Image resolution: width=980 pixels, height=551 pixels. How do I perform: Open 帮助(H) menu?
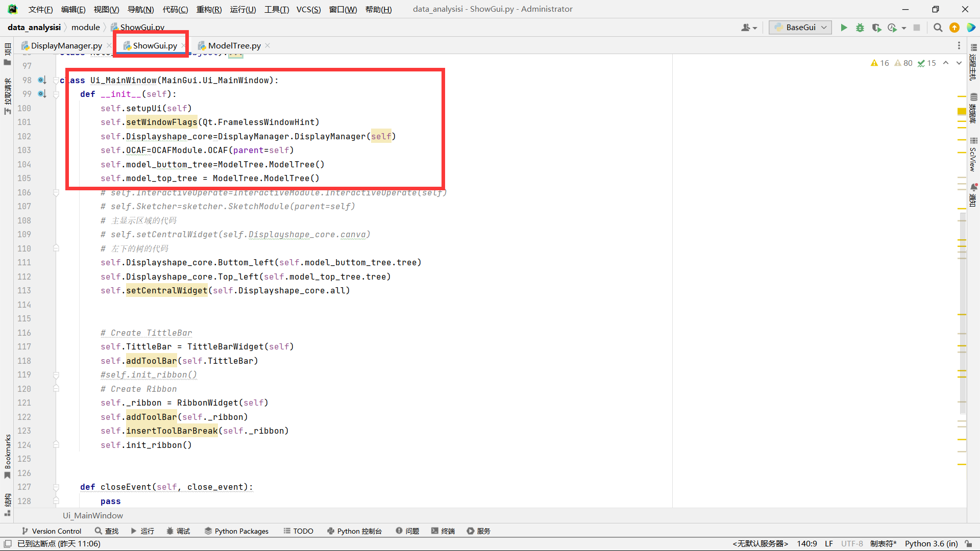point(379,9)
